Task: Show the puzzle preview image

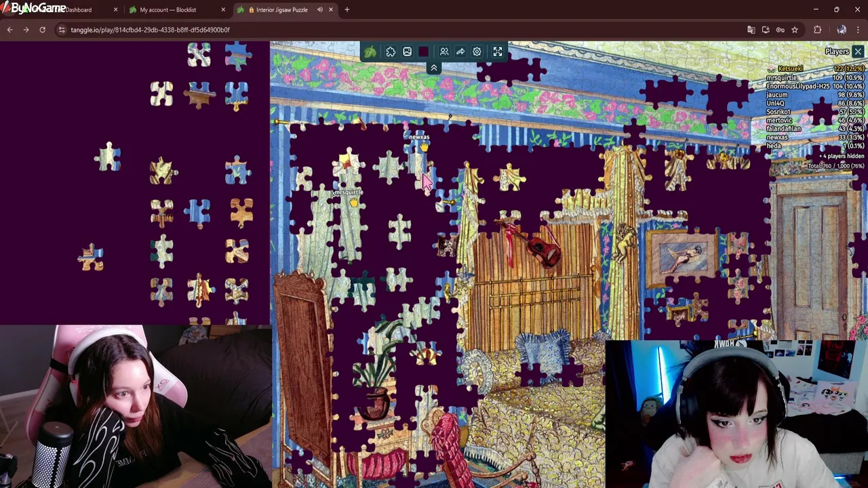Action: tap(407, 52)
